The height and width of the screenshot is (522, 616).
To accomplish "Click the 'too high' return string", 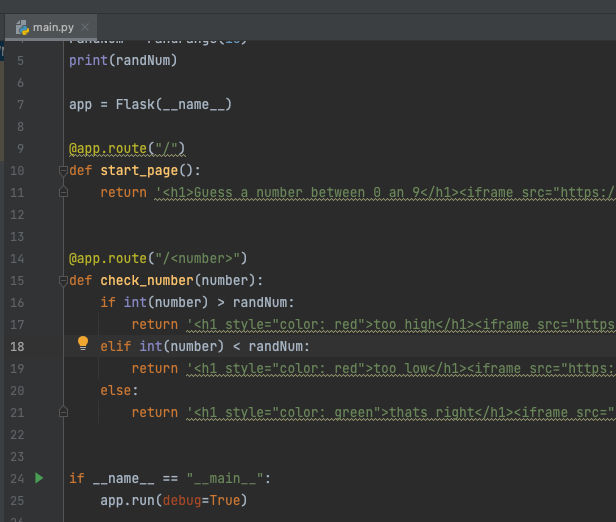I will 401,324.
